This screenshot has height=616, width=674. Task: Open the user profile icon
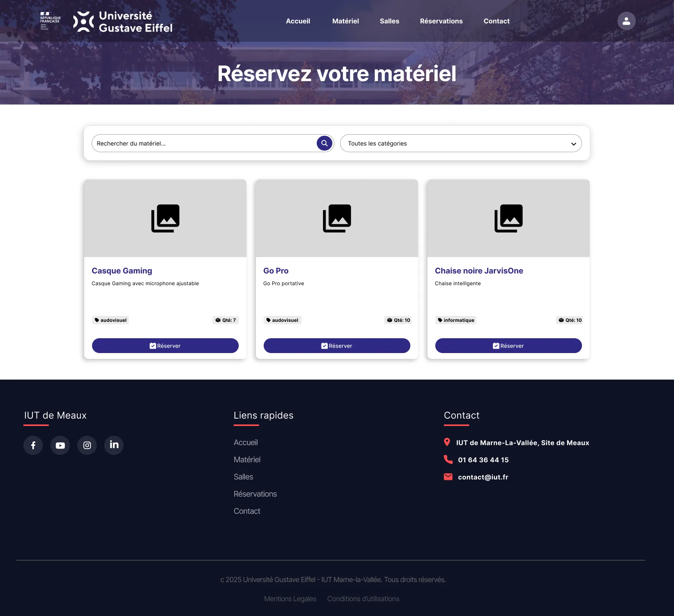[626, 21]
